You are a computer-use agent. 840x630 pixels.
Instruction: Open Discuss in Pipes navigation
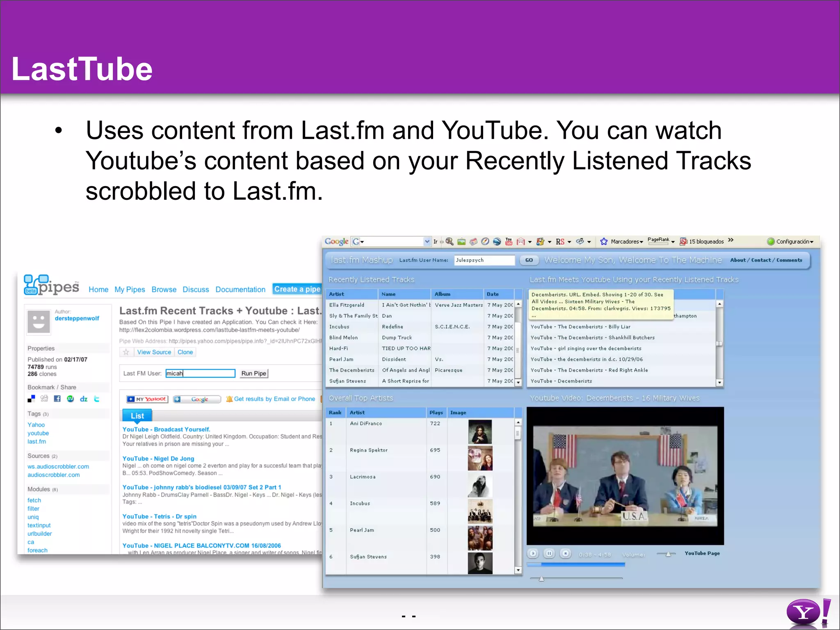click(196, 290)
